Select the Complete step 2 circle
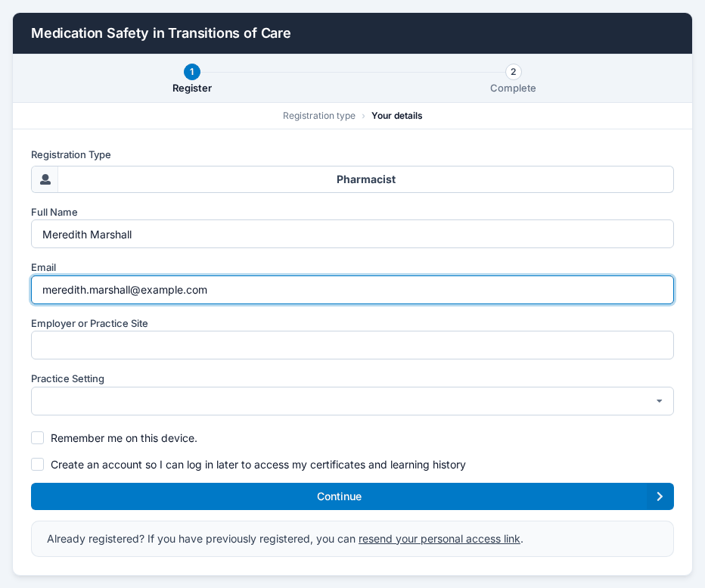 [513, 72]
